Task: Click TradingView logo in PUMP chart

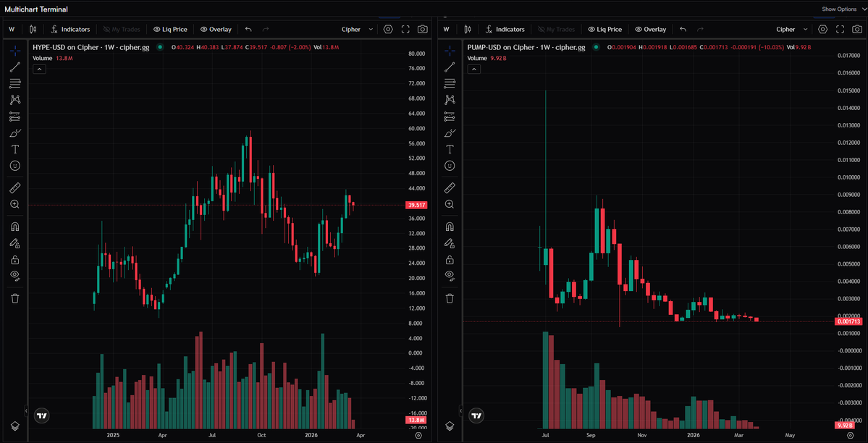Action: click(476, 415)
